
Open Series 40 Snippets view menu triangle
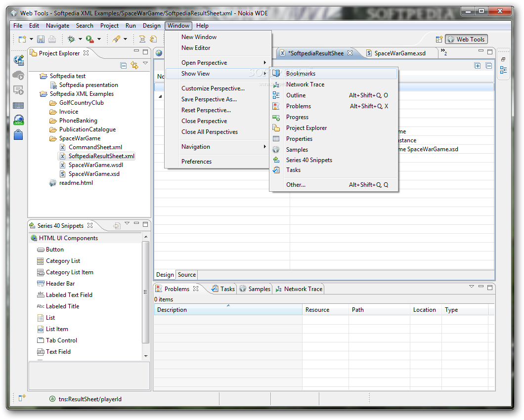pos(127,223)
